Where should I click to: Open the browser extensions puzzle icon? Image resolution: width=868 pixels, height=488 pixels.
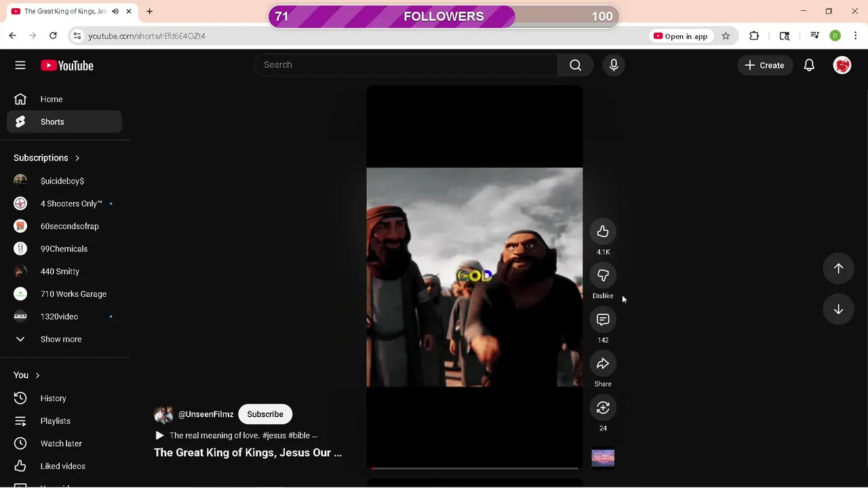point(754,36)
